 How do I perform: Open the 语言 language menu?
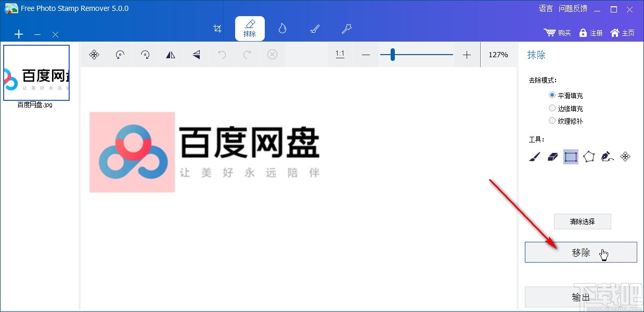tap(545, 8)
